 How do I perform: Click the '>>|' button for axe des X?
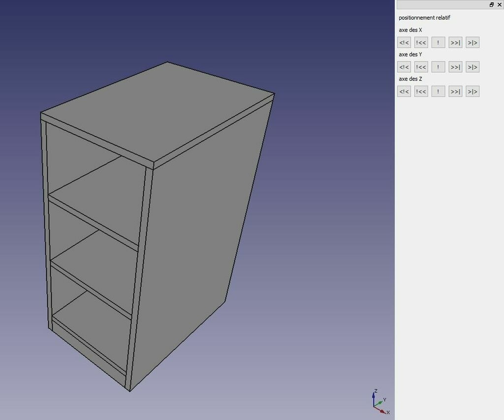455,42
